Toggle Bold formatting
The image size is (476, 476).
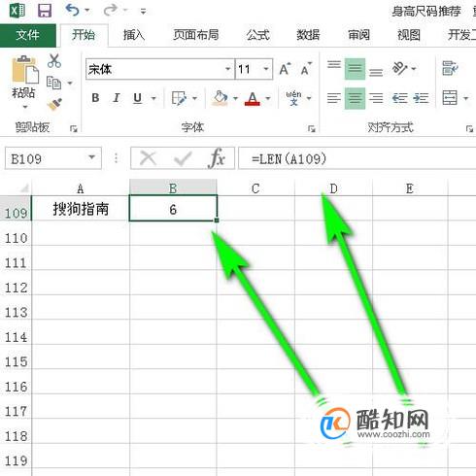point(95,98)
